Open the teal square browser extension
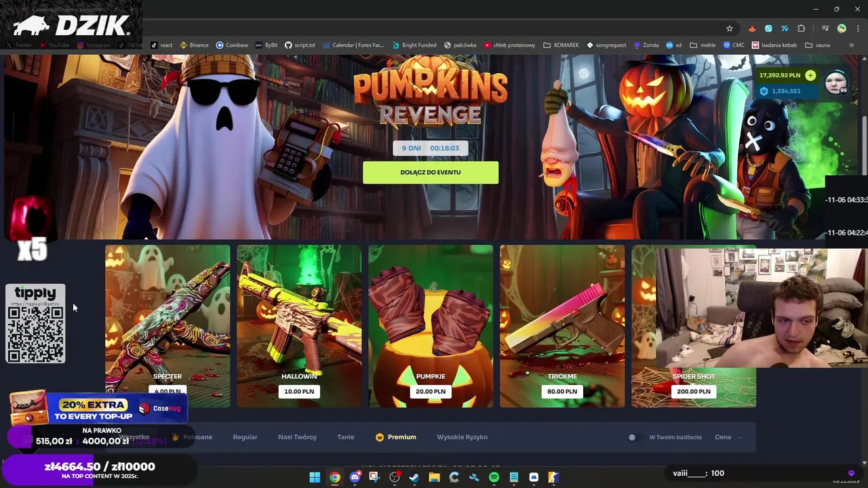This screenshot has width=868, height=488. pyautogui.click(x=768, y=28)
